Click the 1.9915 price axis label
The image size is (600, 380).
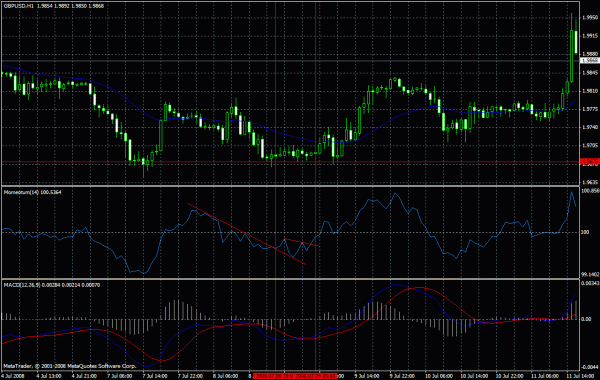click(590, 36)
